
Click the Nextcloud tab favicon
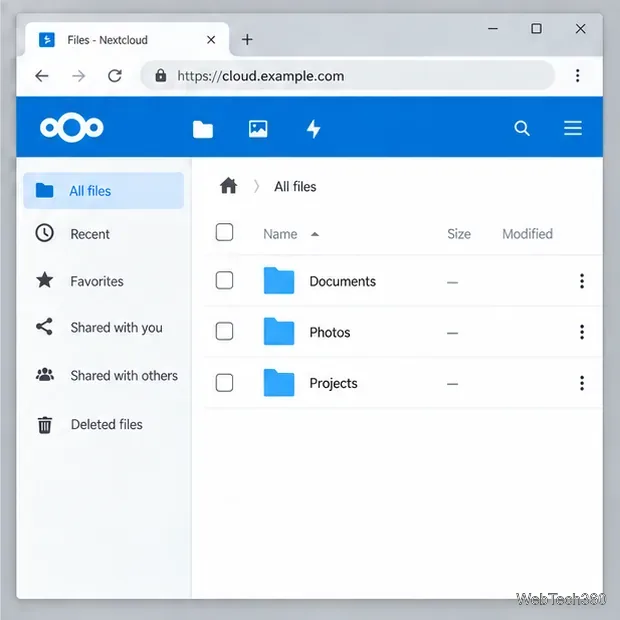pos(47,40)
